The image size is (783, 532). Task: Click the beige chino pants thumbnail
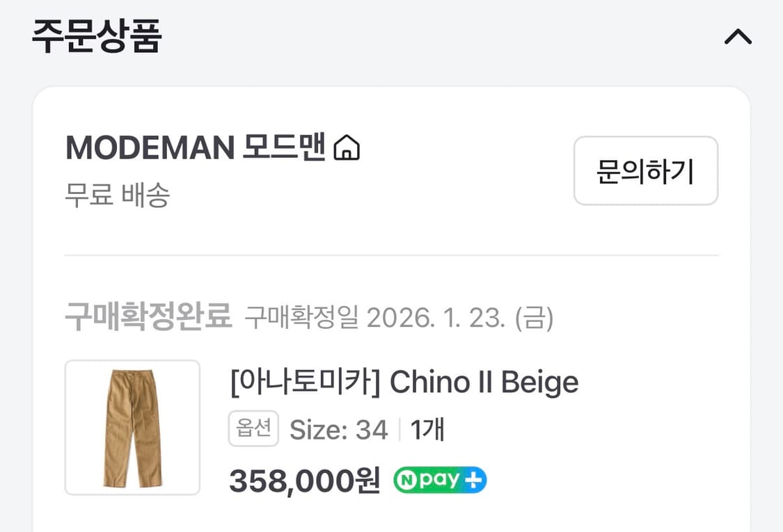132,428
